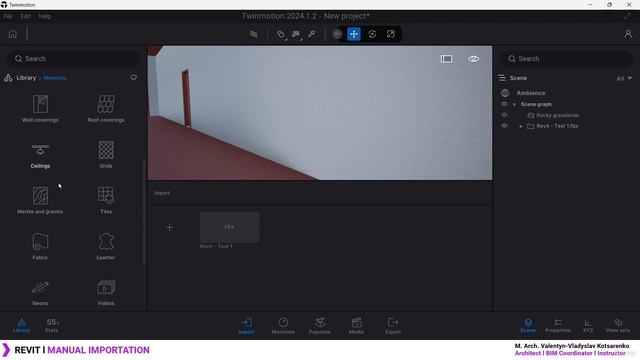Open the Scene panel hamburger menu icon

click(x=502, y=78)
